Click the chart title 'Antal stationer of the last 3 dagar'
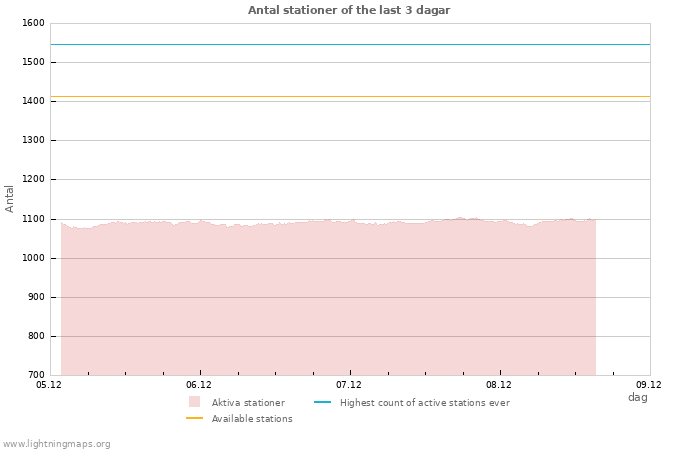The width and height of the screenshot is (700, 450). click(x=349, y=10)
